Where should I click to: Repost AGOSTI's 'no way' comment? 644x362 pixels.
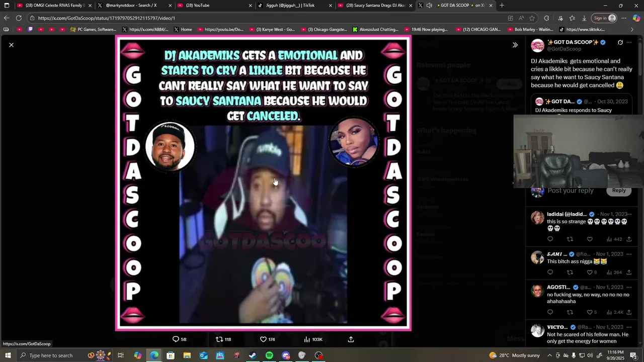coord(570,312)
